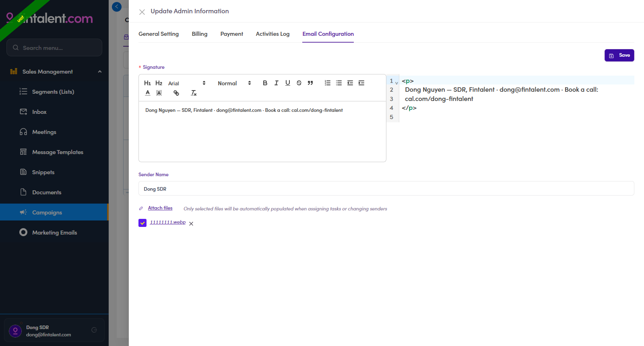Screen dimensions: 644x346
Task: Open Marketing Emails in sidebar
Action: point(54,233)
